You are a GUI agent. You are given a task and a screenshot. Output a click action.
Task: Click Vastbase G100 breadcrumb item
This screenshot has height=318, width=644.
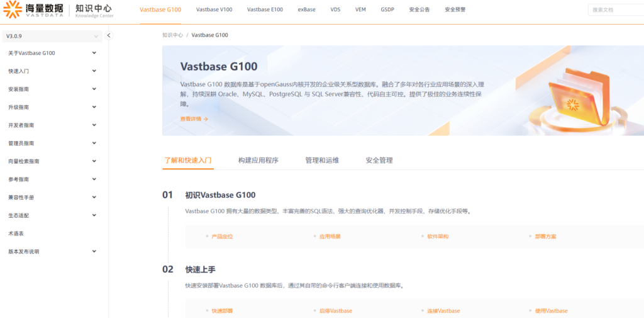(x=209, y=35)
